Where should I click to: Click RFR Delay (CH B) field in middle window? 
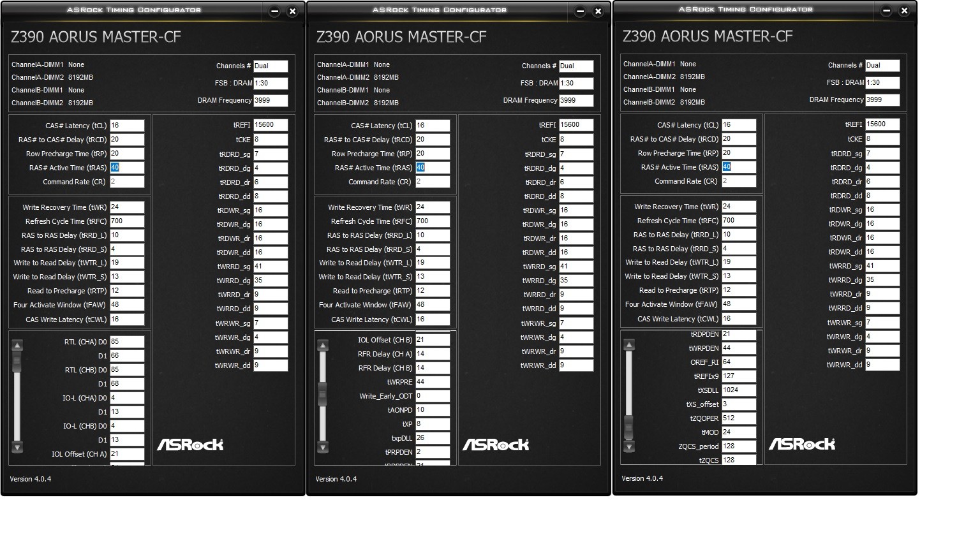[x=433, y=368]
